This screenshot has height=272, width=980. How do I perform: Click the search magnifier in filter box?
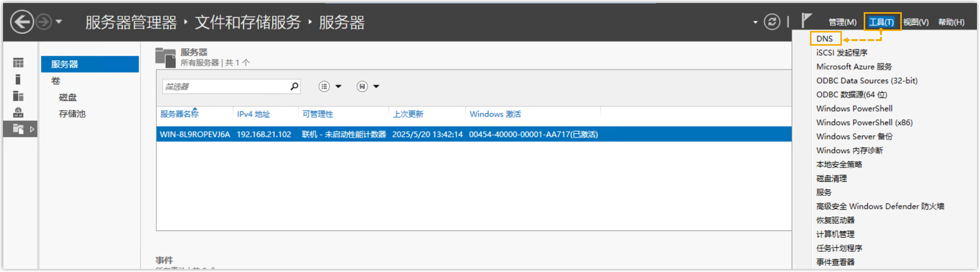click(294, 87)
